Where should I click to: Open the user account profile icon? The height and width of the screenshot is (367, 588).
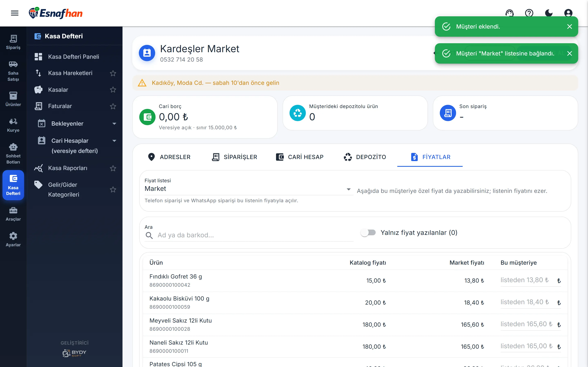568,13
